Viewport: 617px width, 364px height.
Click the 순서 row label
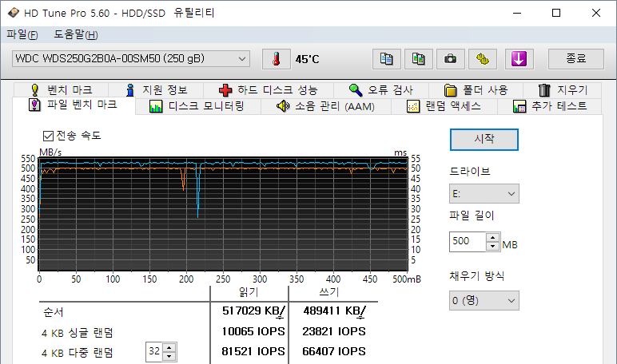click(x=54, y=312)
